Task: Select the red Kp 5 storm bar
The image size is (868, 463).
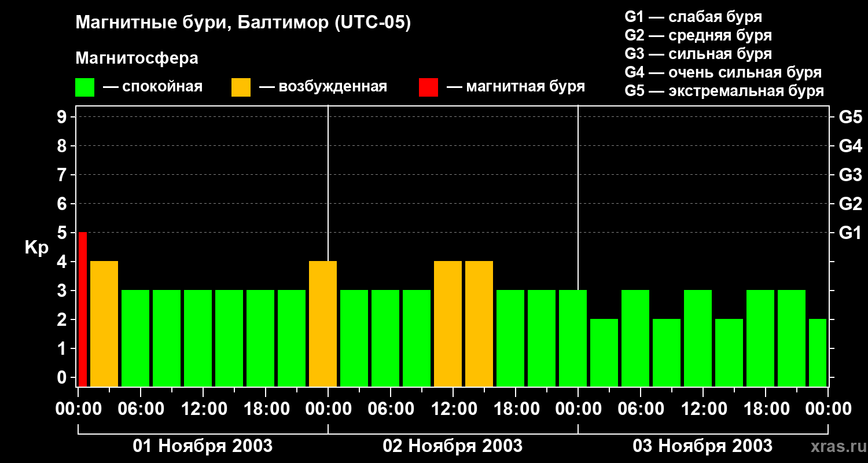Action: point(83,309)
